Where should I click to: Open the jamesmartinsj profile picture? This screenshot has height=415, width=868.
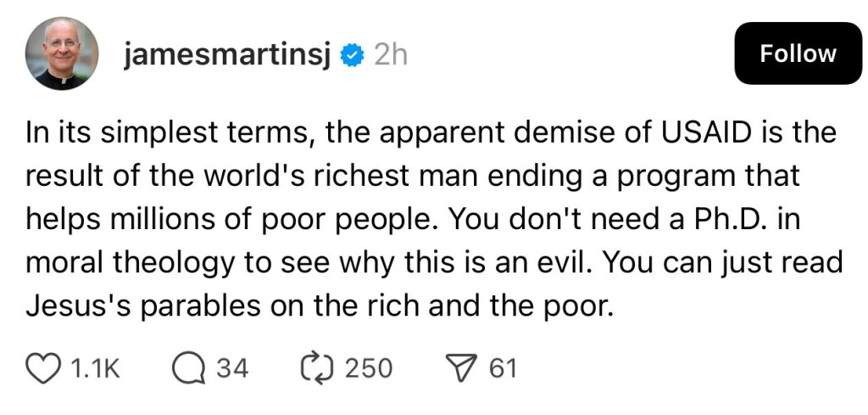point(61,53)
